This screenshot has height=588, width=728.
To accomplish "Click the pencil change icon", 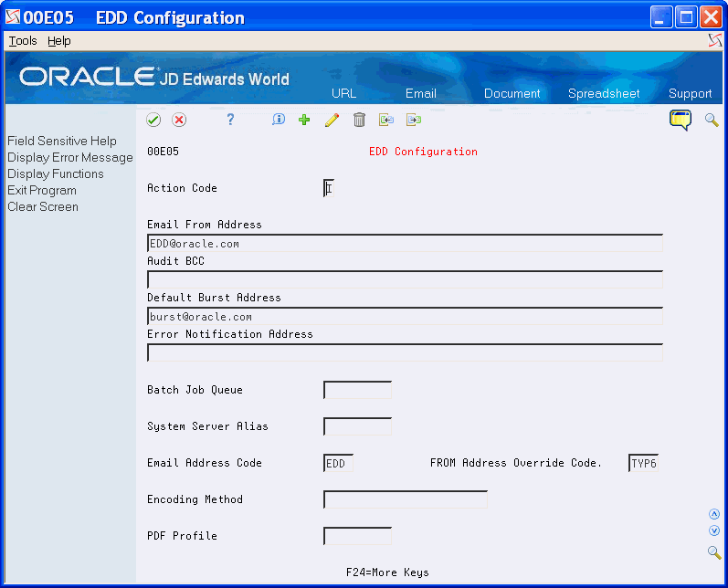I will [x=332, y=120].
